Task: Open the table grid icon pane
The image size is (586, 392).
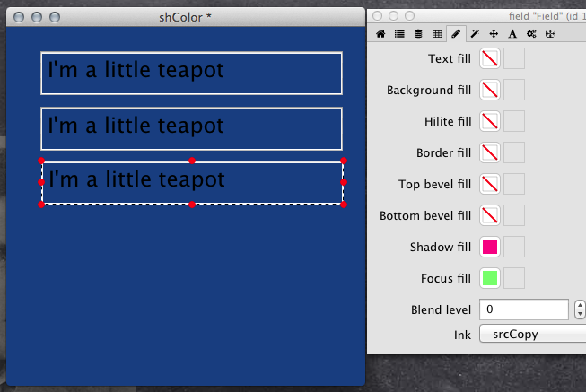Action: point(437,34)
